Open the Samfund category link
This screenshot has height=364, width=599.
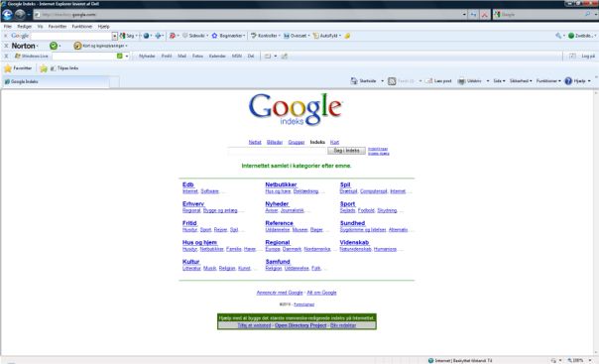(278, 262)
